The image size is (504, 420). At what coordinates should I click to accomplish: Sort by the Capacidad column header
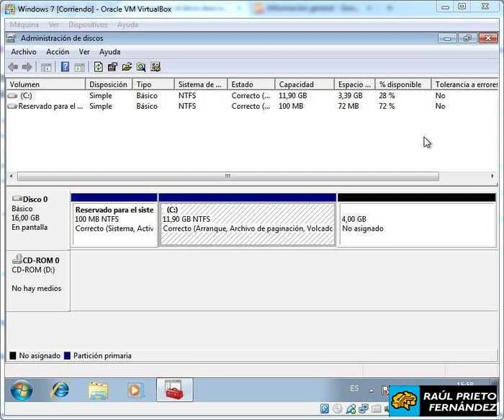(x=305, y=84)
